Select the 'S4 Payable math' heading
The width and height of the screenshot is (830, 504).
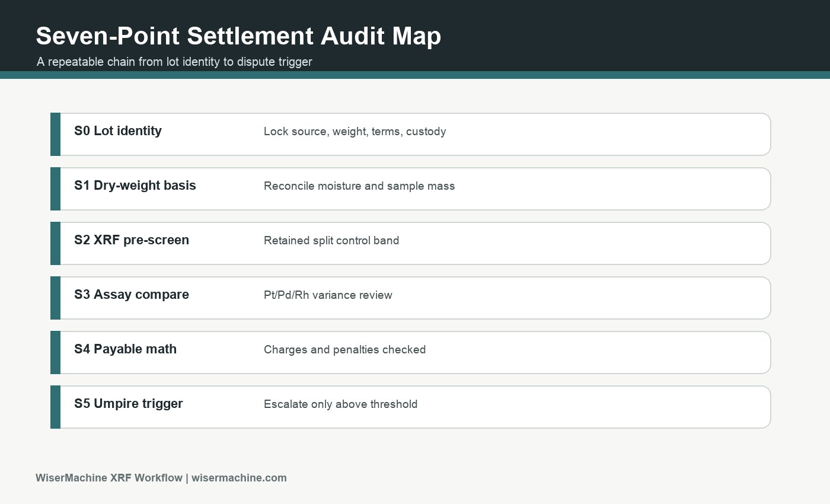coord(125,349)
